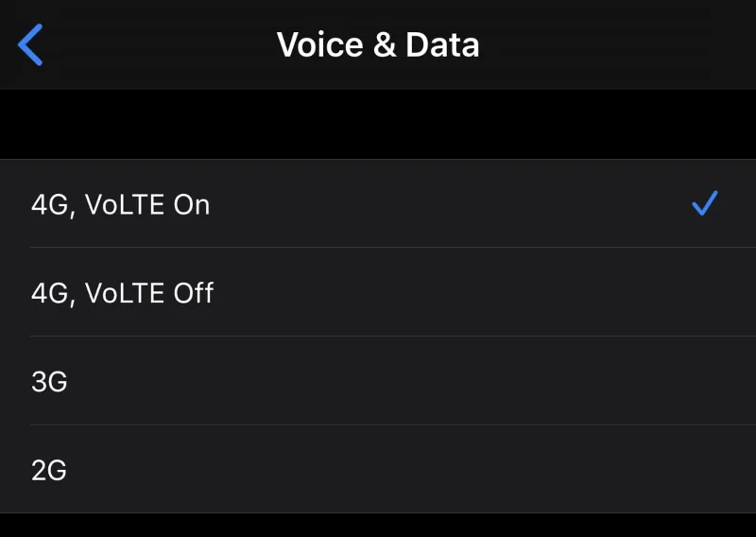This screenshot has width=756, height=537.
Task: Disable VoLTE while keeping 4G
Action: (x=378, y=293)
